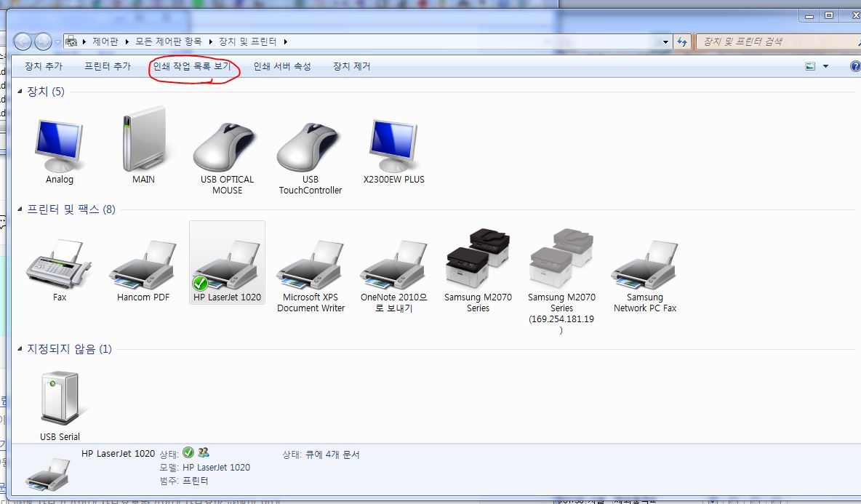Expand the arrow after 장치 및 프린터 breadcrumb
The height and width of the screenshot is (504, 861).
coord(286,41)
